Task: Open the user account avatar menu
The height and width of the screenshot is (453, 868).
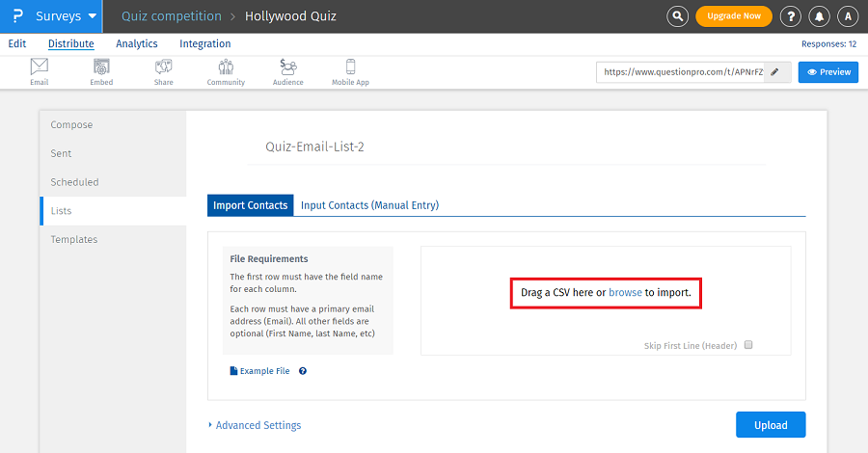Action: coord(848,16)
